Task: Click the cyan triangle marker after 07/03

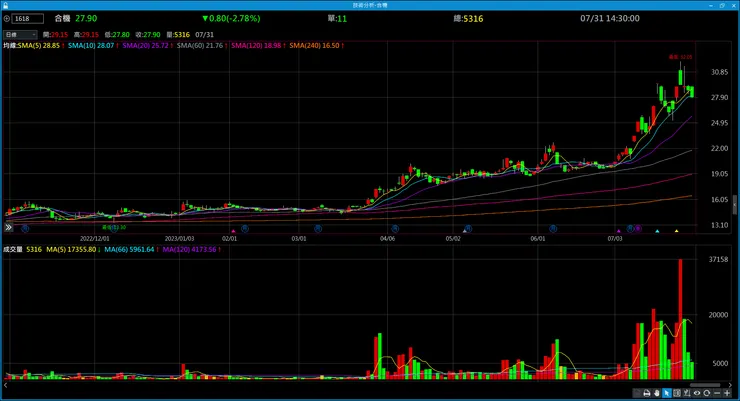Action: pyautogui.click(x=657, y=231)
